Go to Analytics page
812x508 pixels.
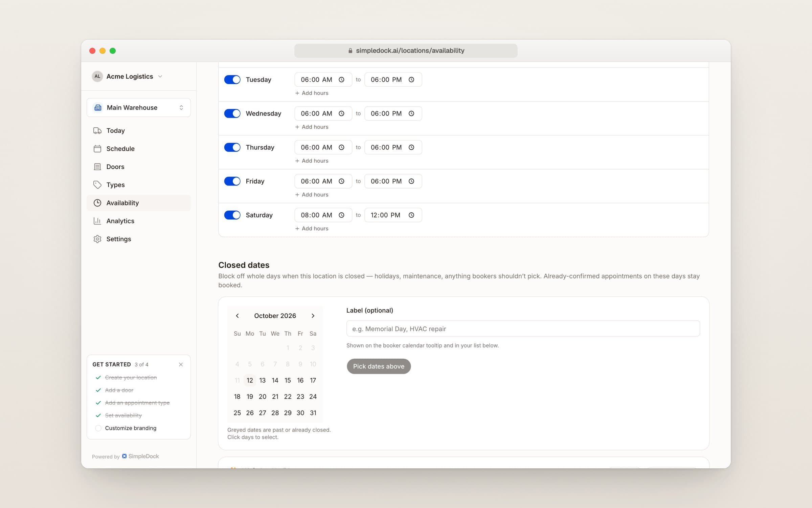click(139, 221)
